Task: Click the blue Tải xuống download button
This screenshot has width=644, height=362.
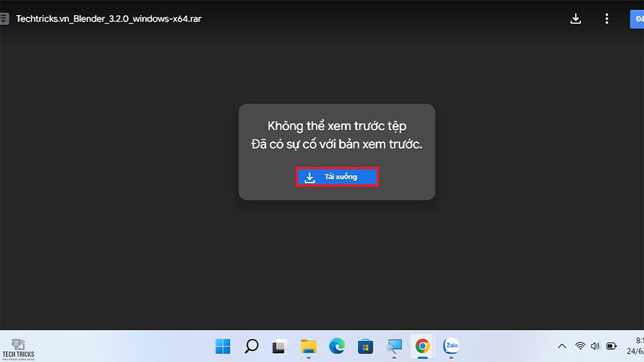Action: pos(336,177)
